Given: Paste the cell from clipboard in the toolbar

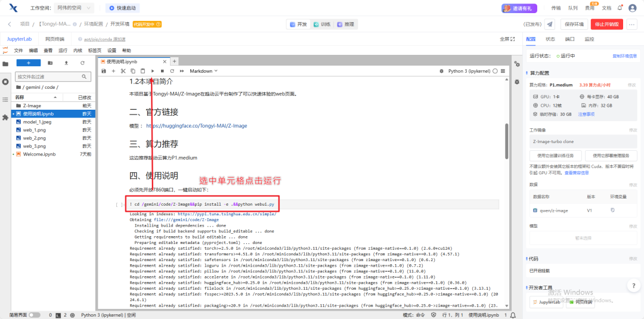Looking at the screenshot, I should click(143, 71).
